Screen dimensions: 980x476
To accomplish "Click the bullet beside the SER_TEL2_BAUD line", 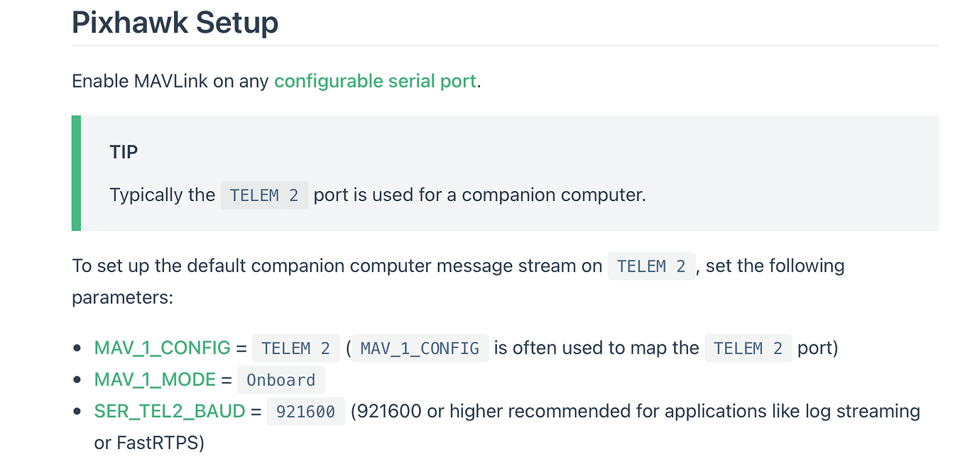I will point(77,412).
